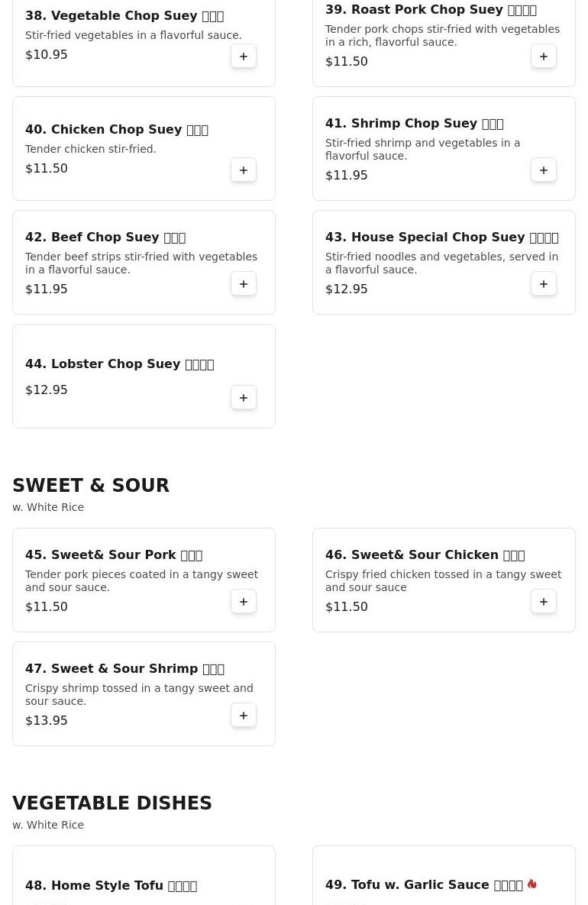Open the Lobster Chop Suey item title
This screenshot has height=905, width=588.
click(x=119, y=364)
